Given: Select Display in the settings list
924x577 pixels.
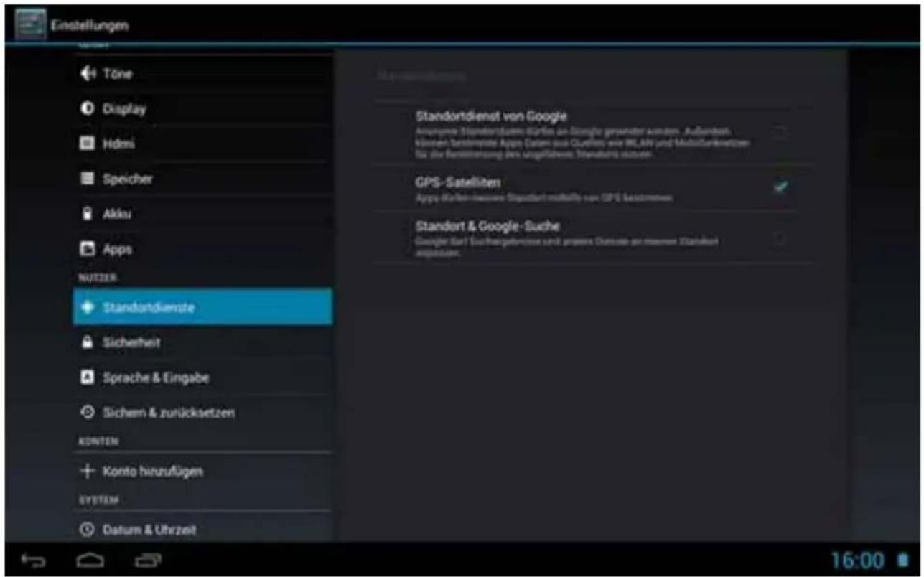Looking at the screenshot, I should (x=202, y=109).
